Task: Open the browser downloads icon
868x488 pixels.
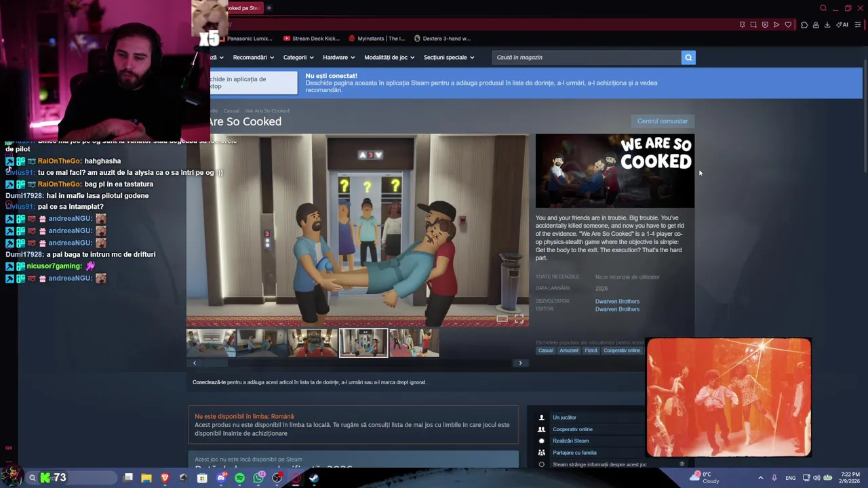Action: pos(827,25)
